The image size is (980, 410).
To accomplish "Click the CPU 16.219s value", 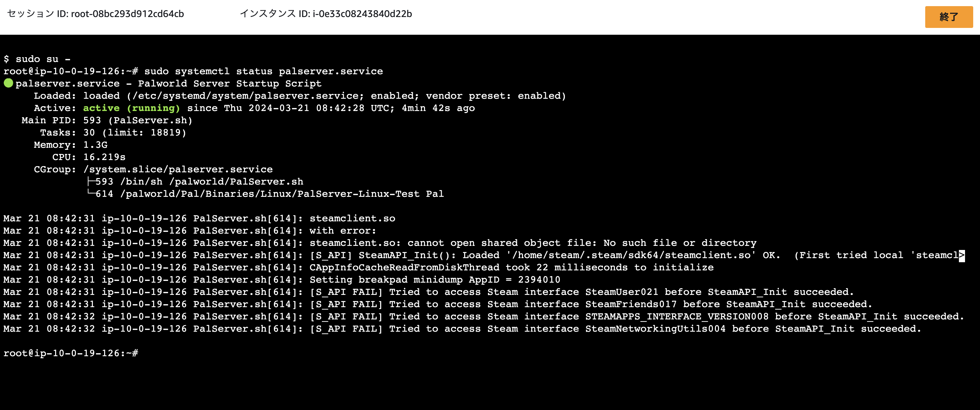I will (104, 157).
